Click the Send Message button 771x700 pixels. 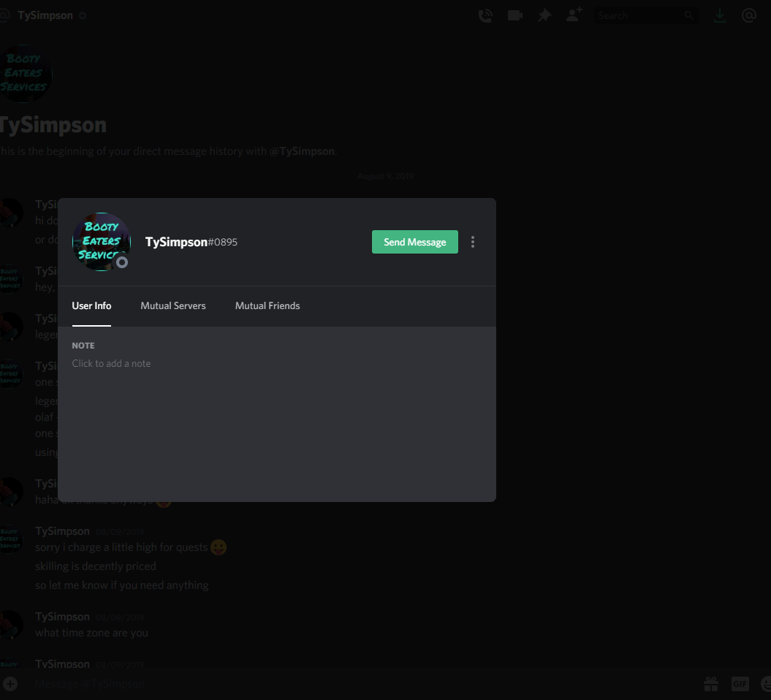[x=414, y=242]
